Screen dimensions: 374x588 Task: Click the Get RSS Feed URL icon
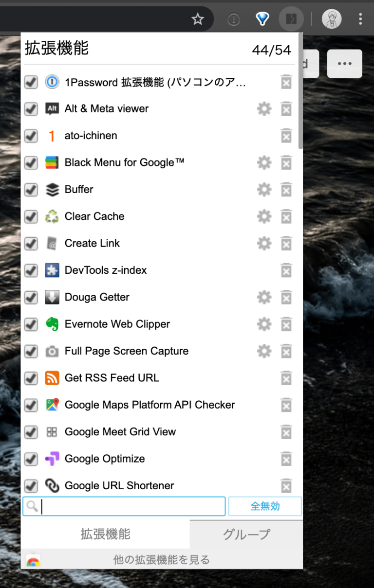pos(52,378)
